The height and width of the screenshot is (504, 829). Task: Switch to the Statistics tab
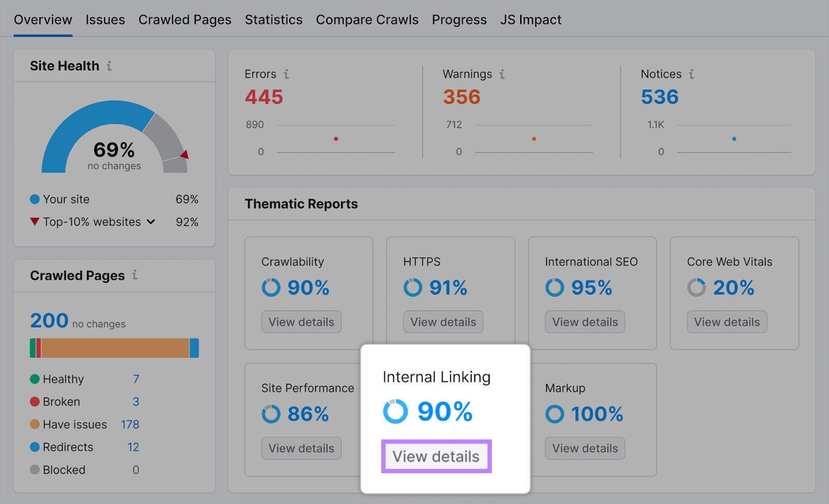coord(274,20)
